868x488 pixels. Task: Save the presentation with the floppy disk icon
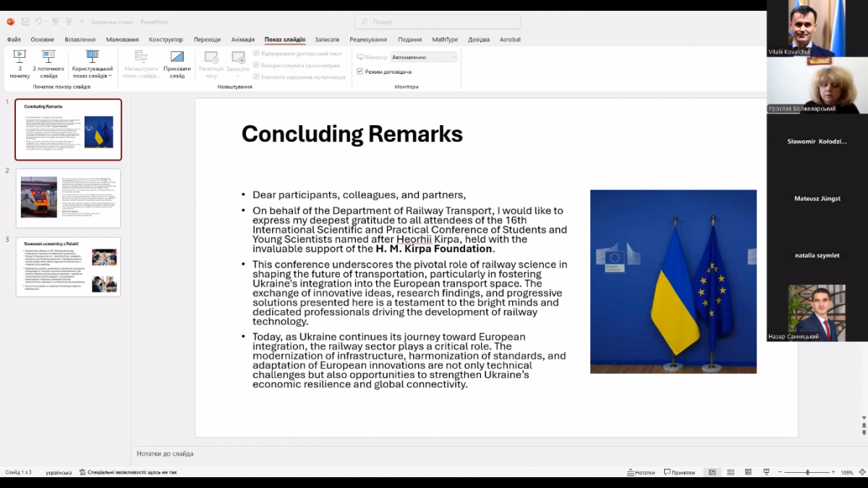pos(26,22)
